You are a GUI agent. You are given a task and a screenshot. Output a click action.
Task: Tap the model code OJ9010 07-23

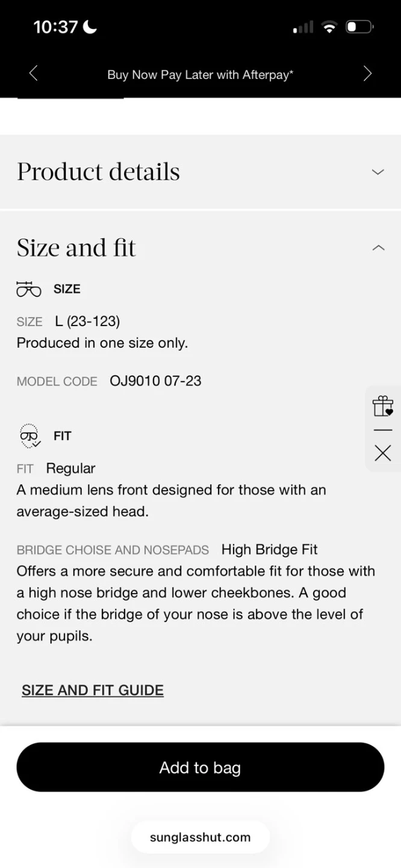155,381
